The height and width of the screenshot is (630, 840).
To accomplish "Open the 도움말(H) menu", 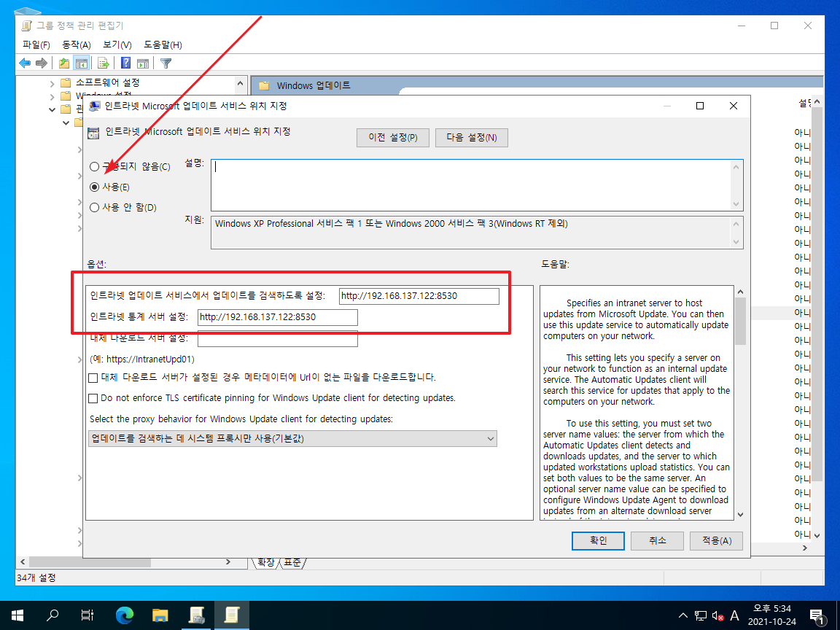I will [163, 45].
